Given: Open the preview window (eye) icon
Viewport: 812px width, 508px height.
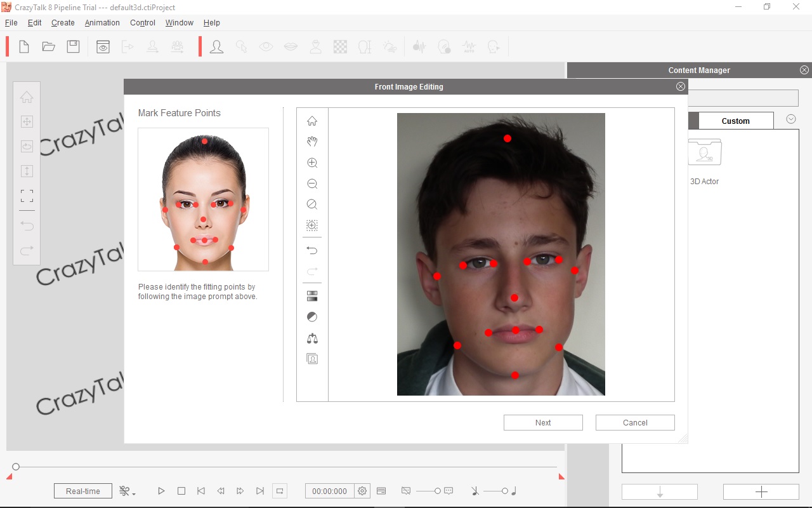Looking at the screenshot, I should (103, 46).
